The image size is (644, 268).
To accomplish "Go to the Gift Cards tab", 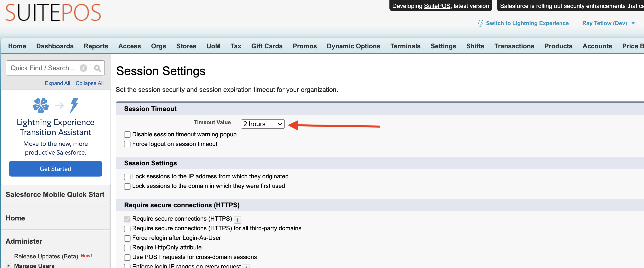I will coord(267,46).
